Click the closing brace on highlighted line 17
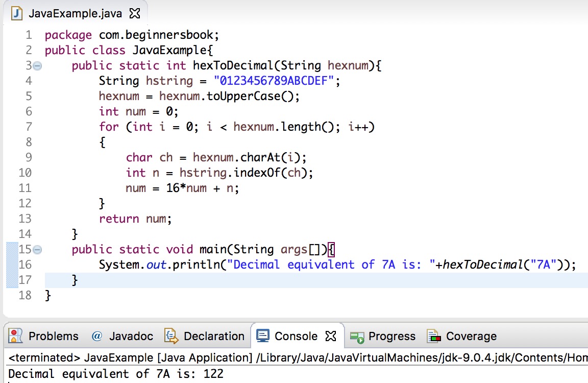 [x=75, y=280]
